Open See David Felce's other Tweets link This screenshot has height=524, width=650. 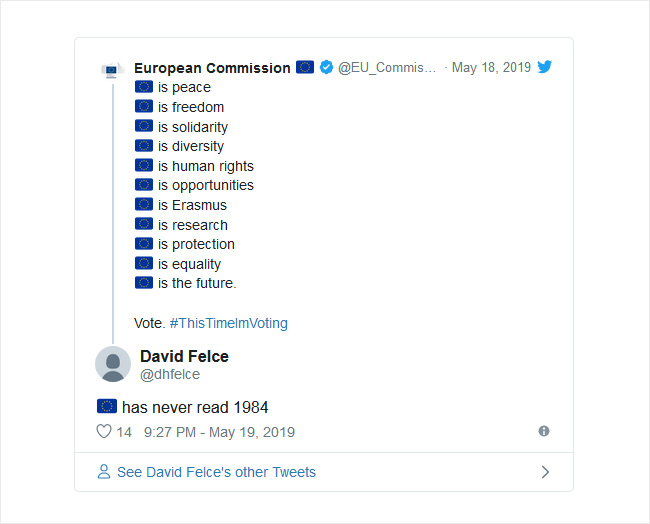[x=216, y=472]
